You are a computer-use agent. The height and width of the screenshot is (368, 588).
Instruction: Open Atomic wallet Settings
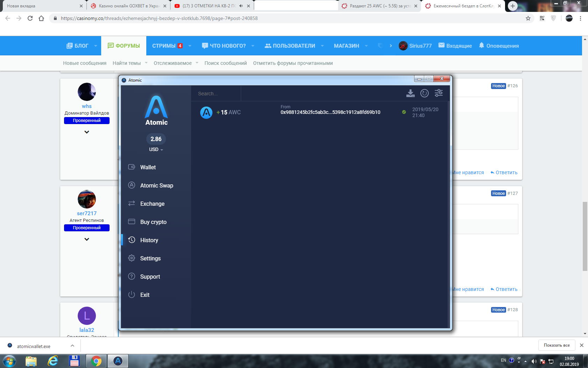pyautogui.click(x=150, y=258)
